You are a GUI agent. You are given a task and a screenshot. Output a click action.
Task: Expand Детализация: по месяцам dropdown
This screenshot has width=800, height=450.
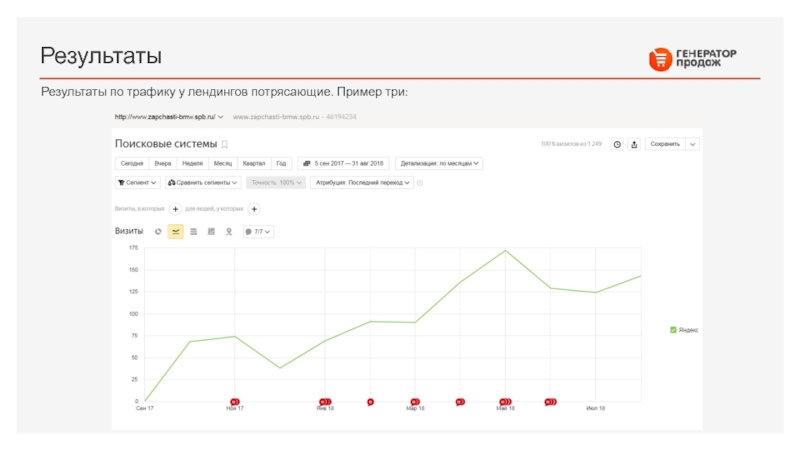point(439,163)
